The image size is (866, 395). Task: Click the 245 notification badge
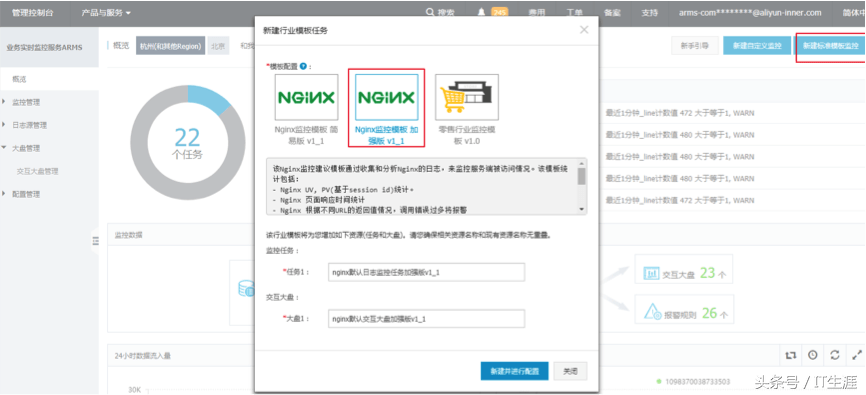pyautogui.click(x=499, y=13)
